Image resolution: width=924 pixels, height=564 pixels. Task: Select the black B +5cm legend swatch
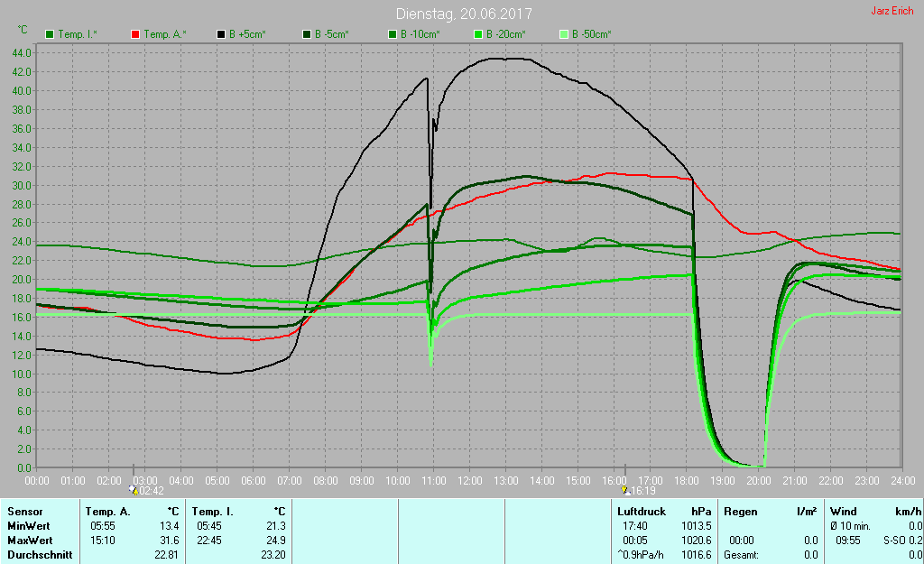221,34
